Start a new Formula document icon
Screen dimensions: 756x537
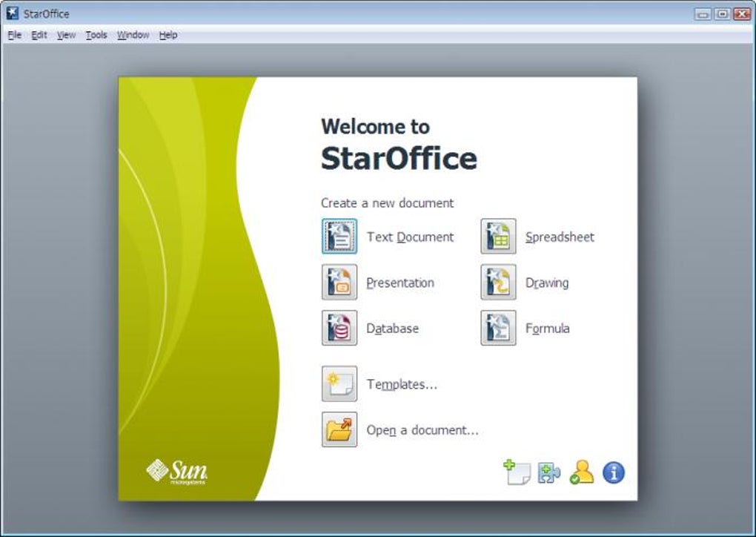(498, 327)
